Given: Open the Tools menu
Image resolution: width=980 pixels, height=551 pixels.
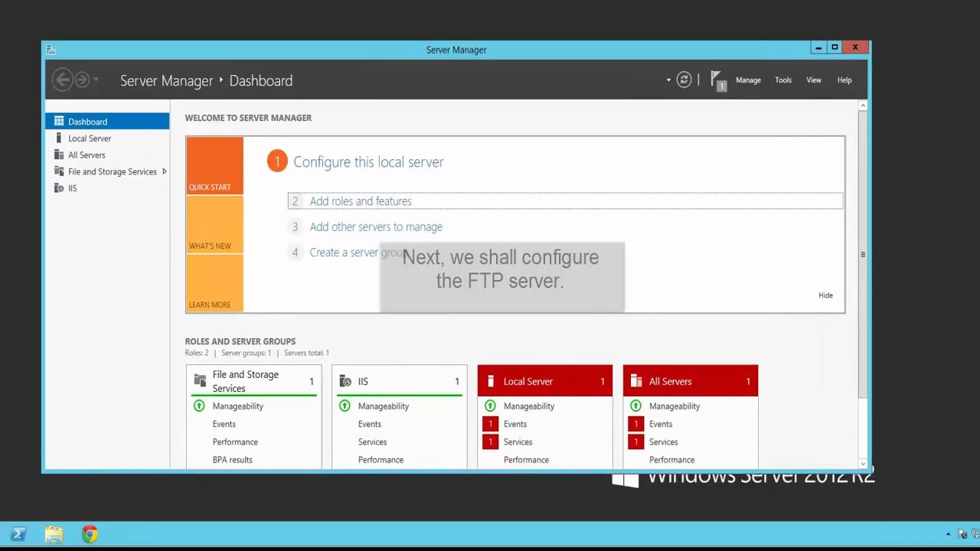Looking at the screenshot, I should pyautogui.click(x=783, y=80).
